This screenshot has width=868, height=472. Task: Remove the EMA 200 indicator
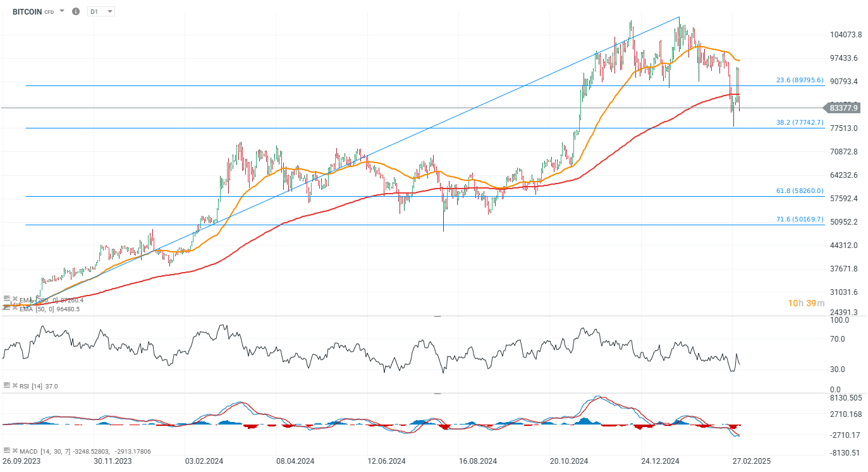coord(14,299)
